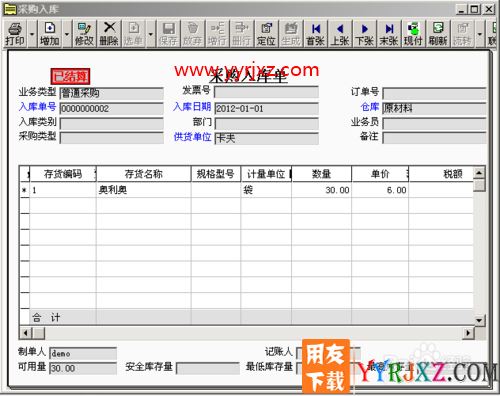Click the 增加 add document icon
Viewport: 500px width, 396px height.
(50, 34)
